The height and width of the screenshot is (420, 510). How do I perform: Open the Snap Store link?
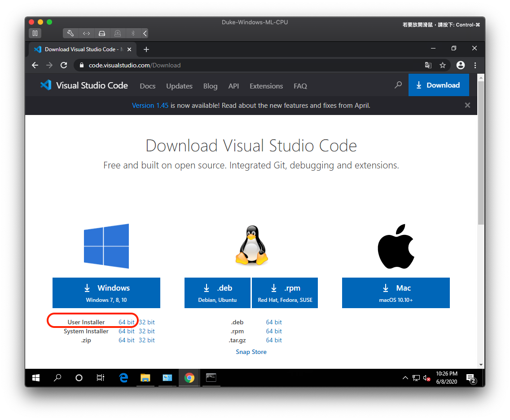[251, 352]
